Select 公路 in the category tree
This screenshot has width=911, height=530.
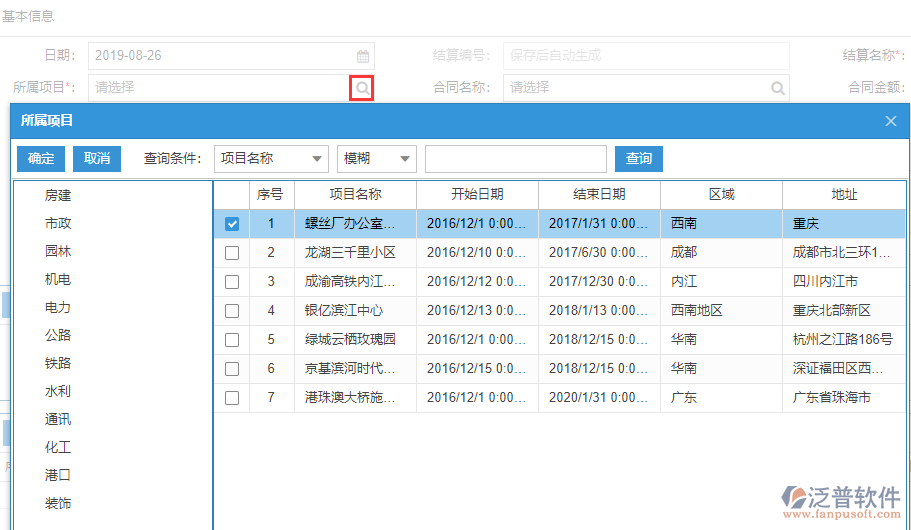point(58,335)
